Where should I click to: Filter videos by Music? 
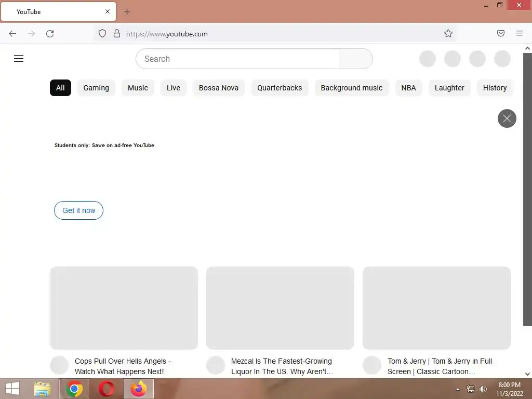(x=138, y=88)
